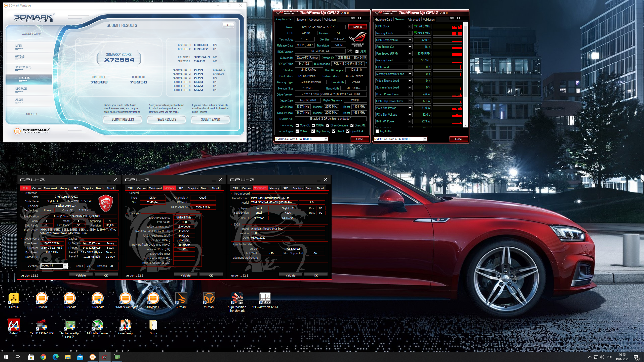Toggle the Ray Tracing checkbox
The image size is (644, 362).
pyautogui.click(x=313, y=131)
